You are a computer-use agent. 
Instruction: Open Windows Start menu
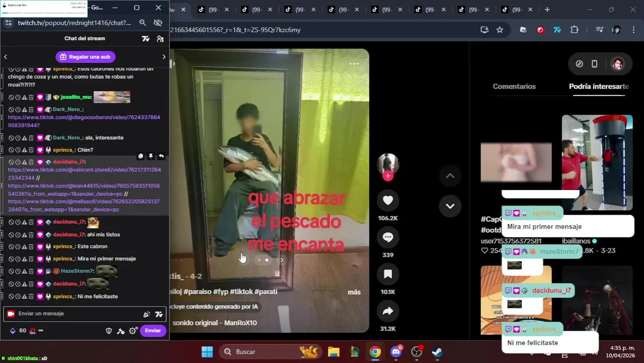207,351
